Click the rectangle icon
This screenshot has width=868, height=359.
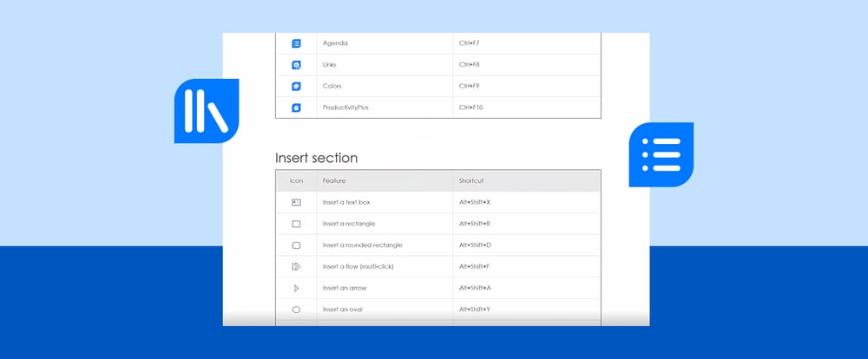click(x=296, y=224)
